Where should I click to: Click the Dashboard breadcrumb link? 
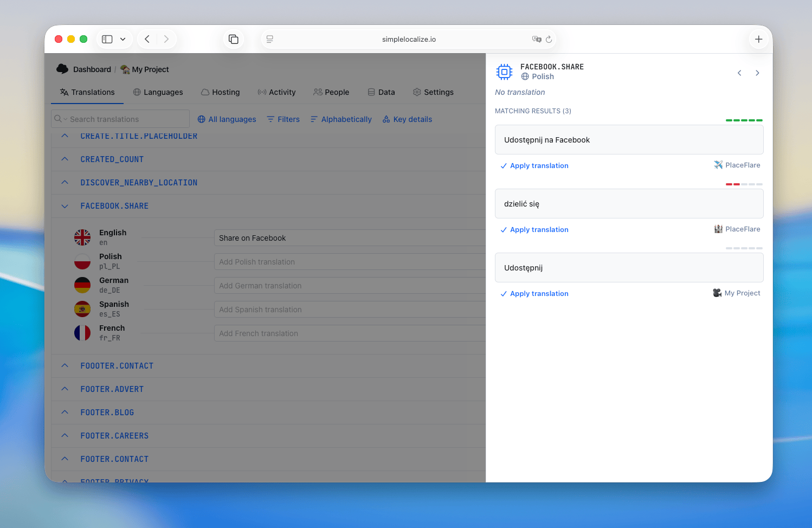click(92, 69)
